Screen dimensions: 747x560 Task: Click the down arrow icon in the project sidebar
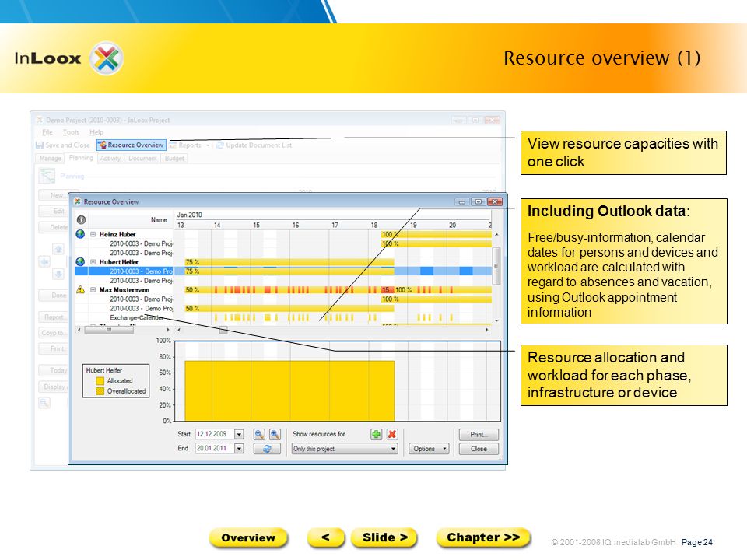[58, 275]
